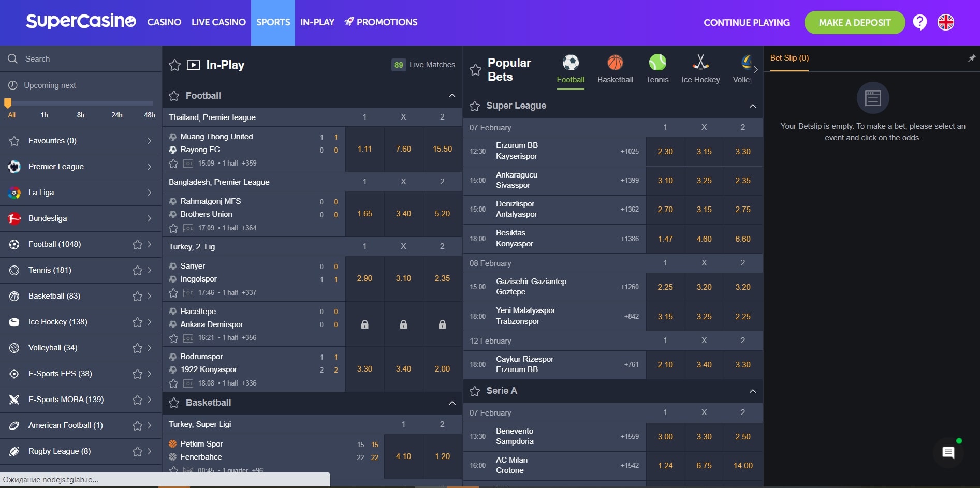Click the SuperCasino logo
The width and height of the screenshot is (980, 488).
pyautogui.click(x=81, y=21)
